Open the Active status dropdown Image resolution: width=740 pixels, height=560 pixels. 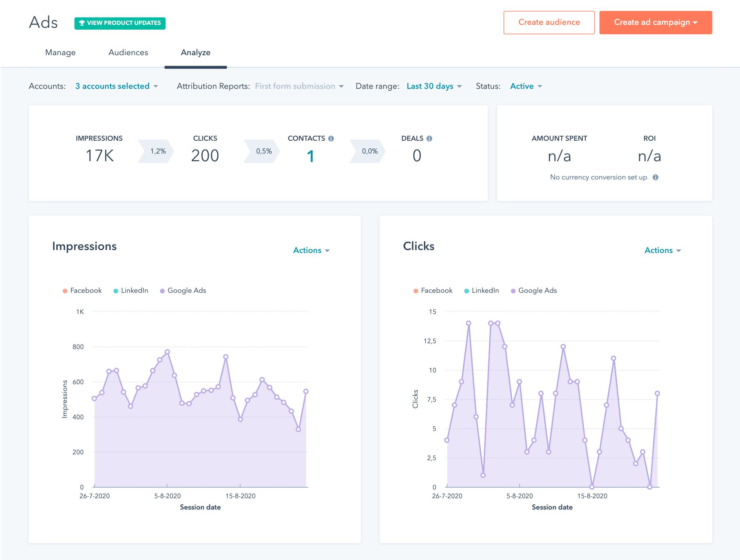coord(526,86)
